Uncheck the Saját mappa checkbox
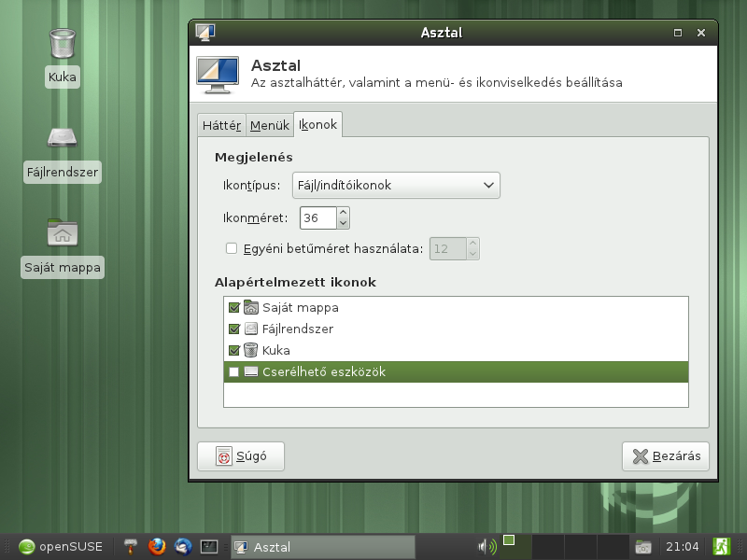Viewport: 747px width, 560px height. (234, 308)
